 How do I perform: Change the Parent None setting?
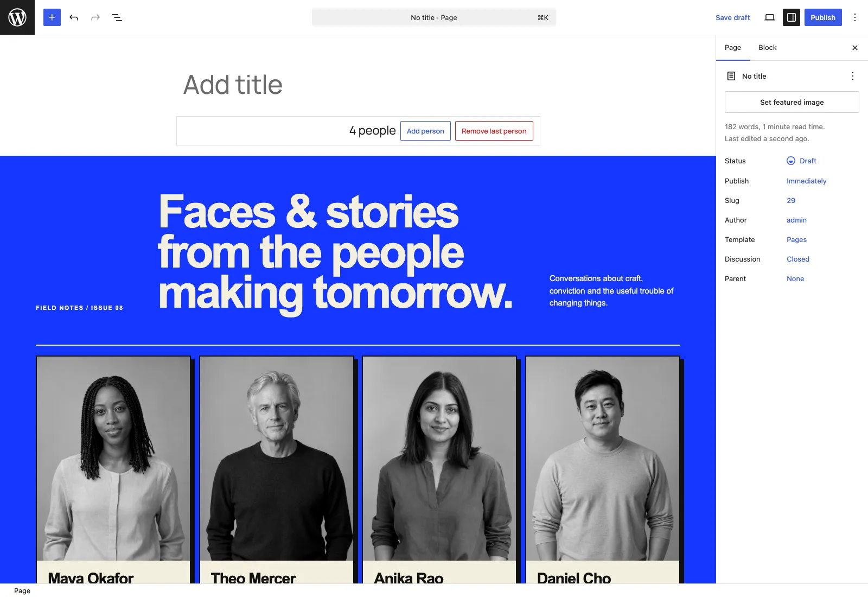(x=795, y=278)
